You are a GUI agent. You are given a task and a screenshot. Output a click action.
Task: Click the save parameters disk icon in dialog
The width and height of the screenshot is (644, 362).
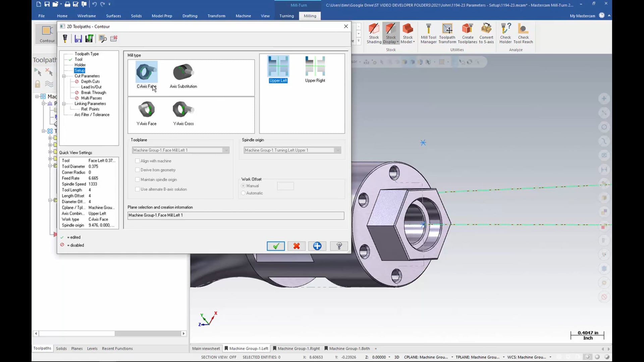(78, 39)
